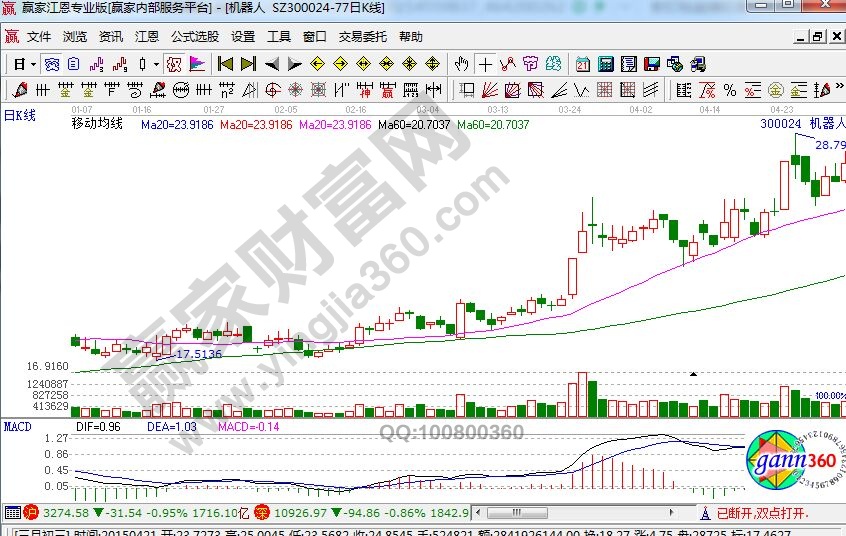Click the jump-to-first green arrow icon
Viewport: 846px width, 536px height.
224,64
